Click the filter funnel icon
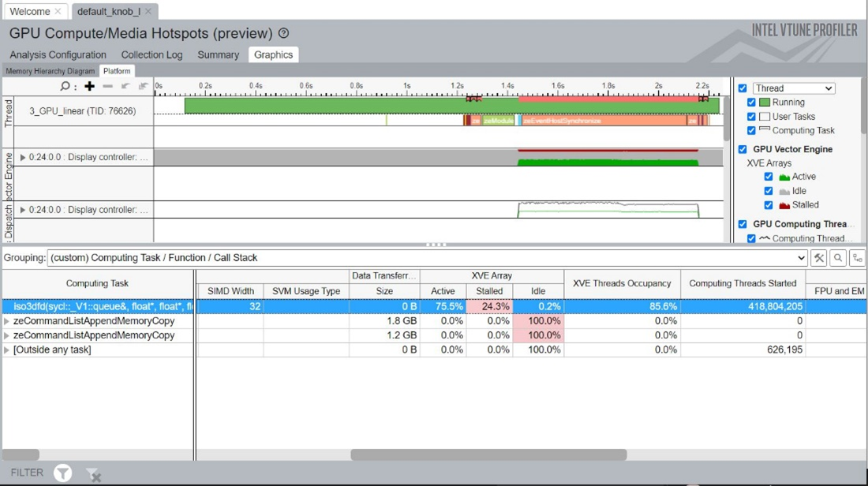This screenshot has width=868, height=486. pyautogui.click(x=62, y=473)
